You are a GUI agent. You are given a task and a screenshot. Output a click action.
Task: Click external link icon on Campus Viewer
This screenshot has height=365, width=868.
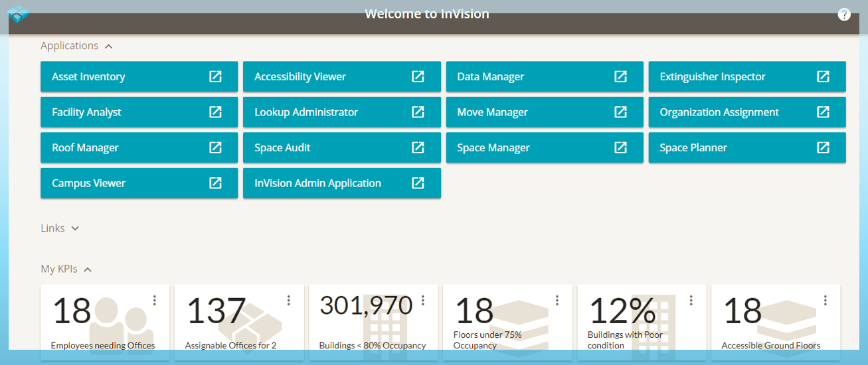click(x=215, y=183)
